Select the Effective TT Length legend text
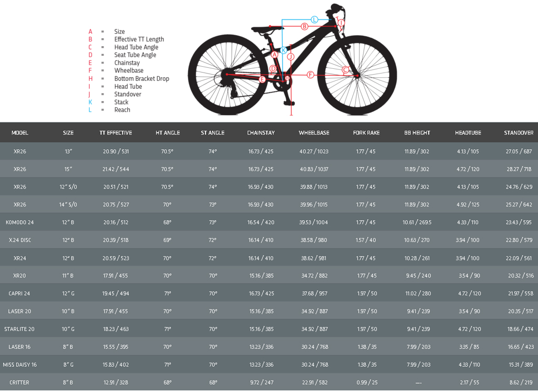Image resolution: width=538 pixels, height=392 pixels. [139, 39]
